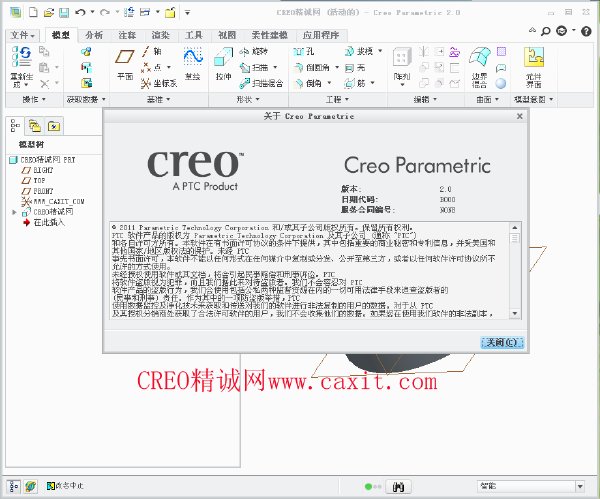Screen dimensions: 600x499
Task: Switch to the folder browser panel tab
Action: pyautogui.click(x=35, y=126)
